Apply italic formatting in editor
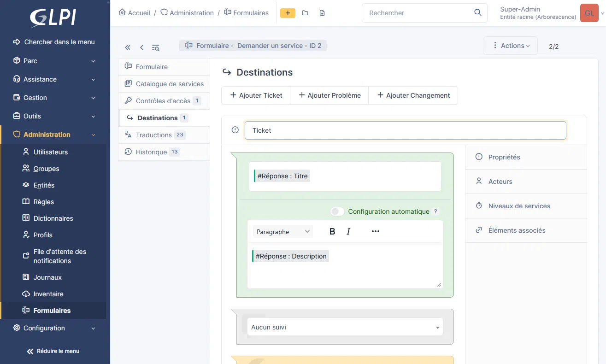606x364 pixels. point(348,231)
